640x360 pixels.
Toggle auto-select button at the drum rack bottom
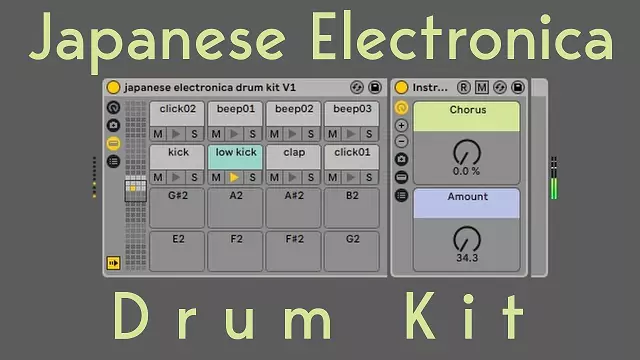113,263
